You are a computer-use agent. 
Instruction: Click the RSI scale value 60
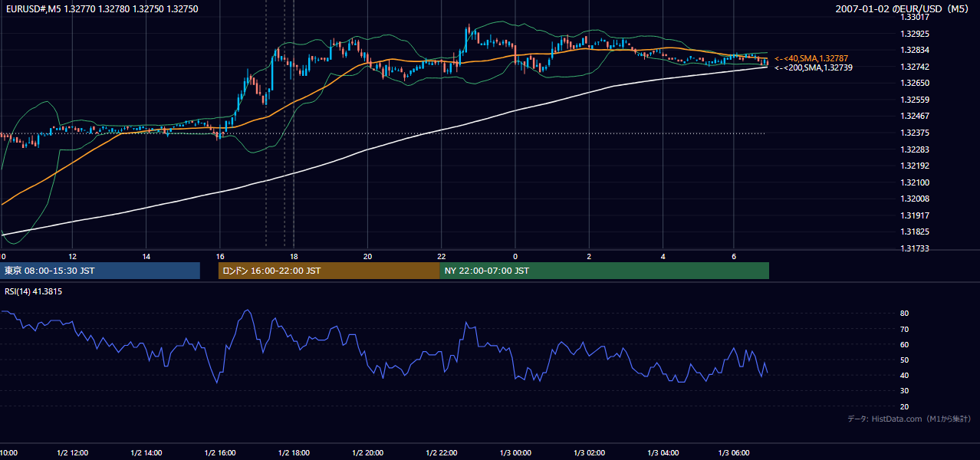904,344
